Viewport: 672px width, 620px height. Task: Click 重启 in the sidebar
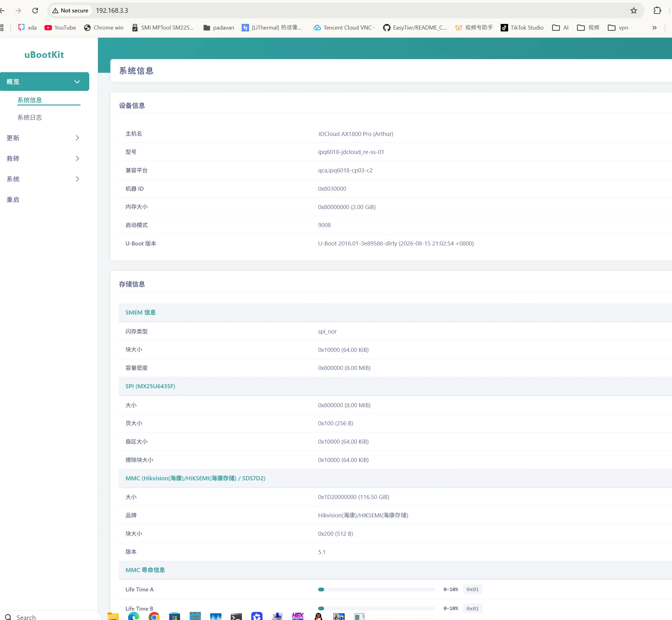(x=13, y=200)
